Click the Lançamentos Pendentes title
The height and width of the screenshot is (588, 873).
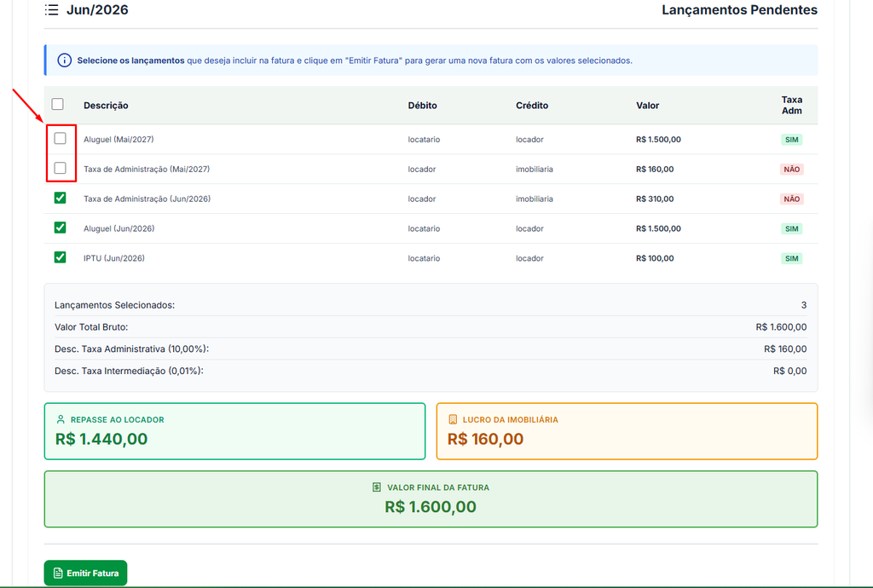point(739,10)
